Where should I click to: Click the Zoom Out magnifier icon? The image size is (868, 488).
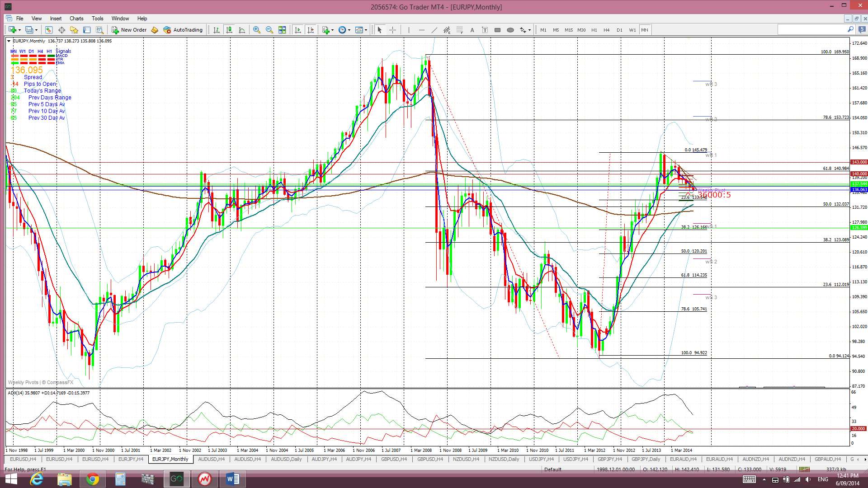[x=269, y=30]
